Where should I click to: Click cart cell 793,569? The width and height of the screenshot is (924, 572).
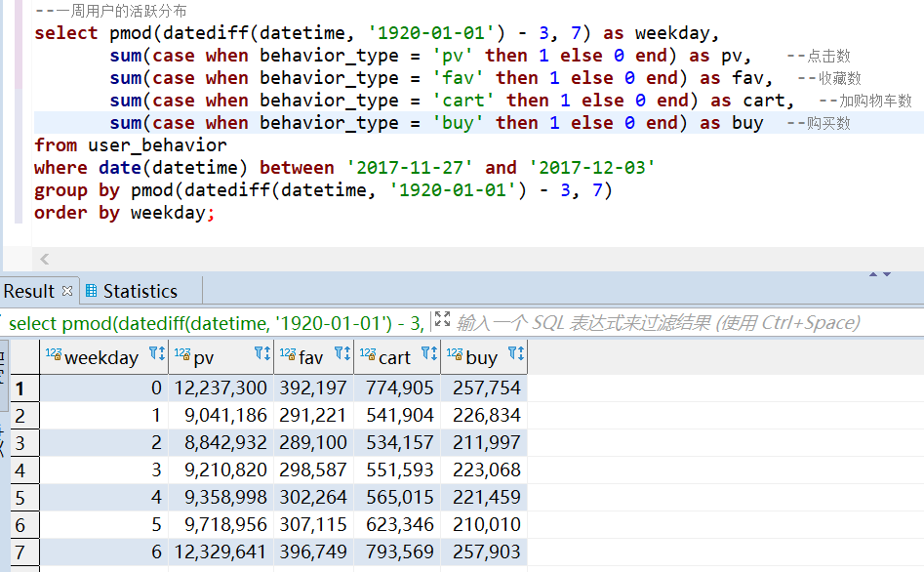[398, 552]
